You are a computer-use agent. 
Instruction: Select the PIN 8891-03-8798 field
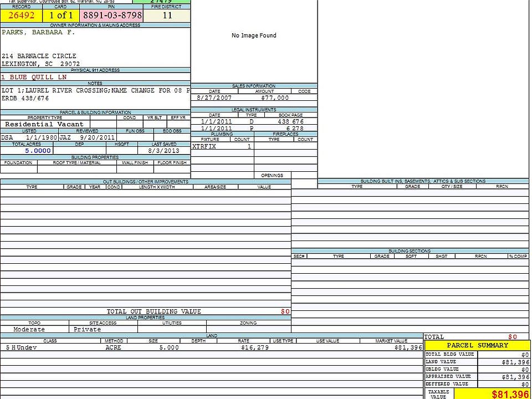click(111, 16)
